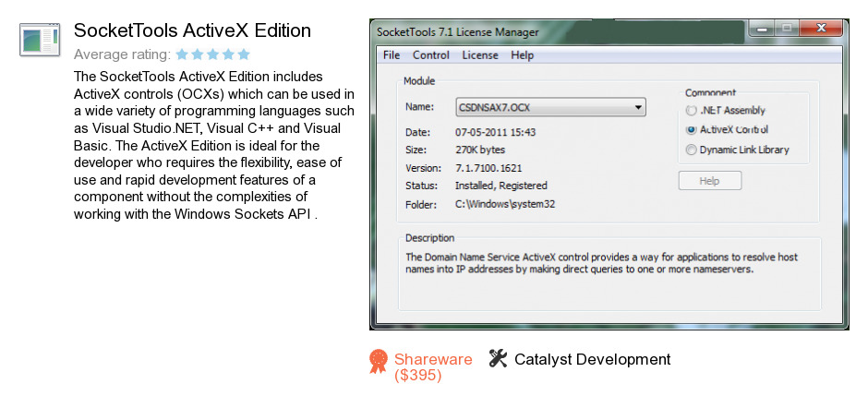Click the size value 270K bytes
Screen dimensions: 868x408
[480, 150]
